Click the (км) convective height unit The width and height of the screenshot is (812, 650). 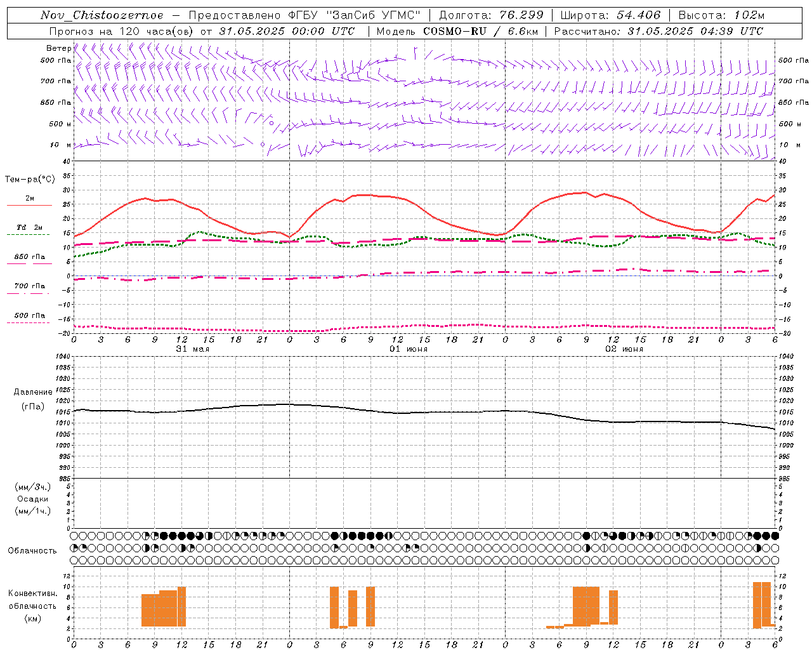tap(33, 618)
